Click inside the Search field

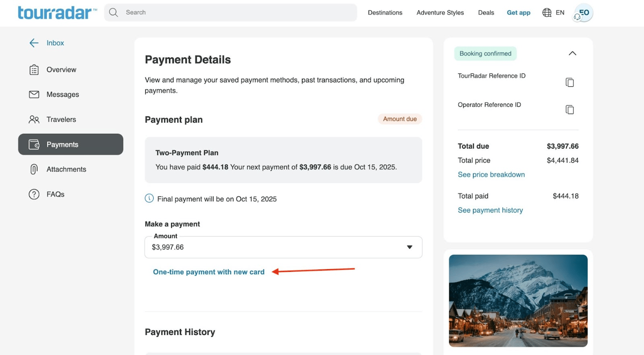coord(231,12)
